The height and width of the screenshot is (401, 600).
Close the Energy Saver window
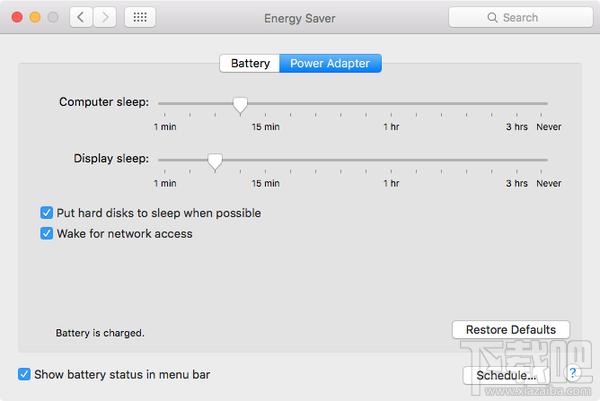17,17
